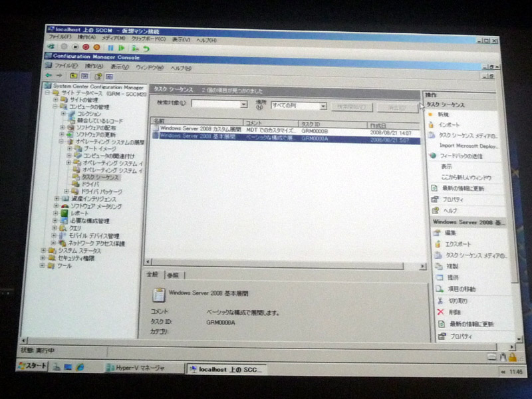The height and width of the screenshot is (399, 532).
Task: Click the Up One Level folder icon
Action: tap(73, 76)
